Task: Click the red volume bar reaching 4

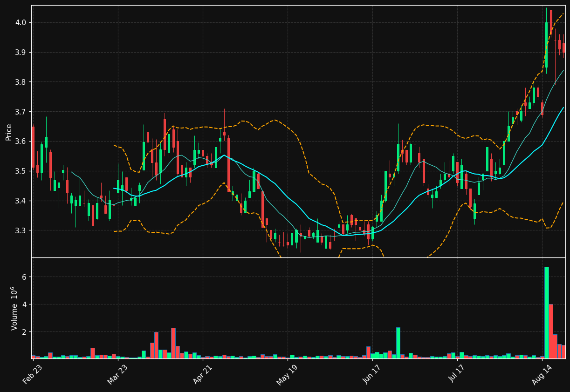Action: click(x=551, y=331)
